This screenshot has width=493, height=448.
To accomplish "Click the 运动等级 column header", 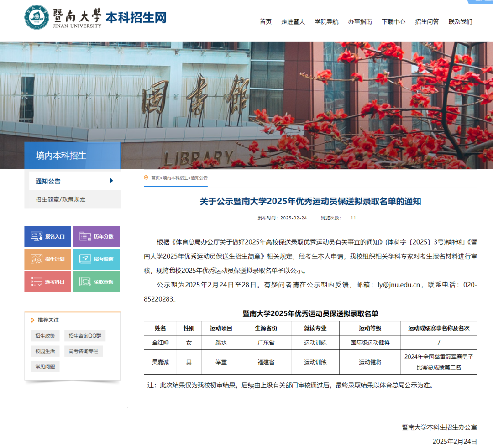I will tap(370, 328).
